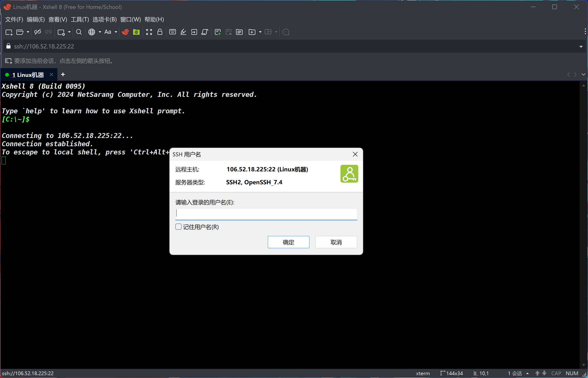Click the 取消 Cancel button

coord(336,242)
